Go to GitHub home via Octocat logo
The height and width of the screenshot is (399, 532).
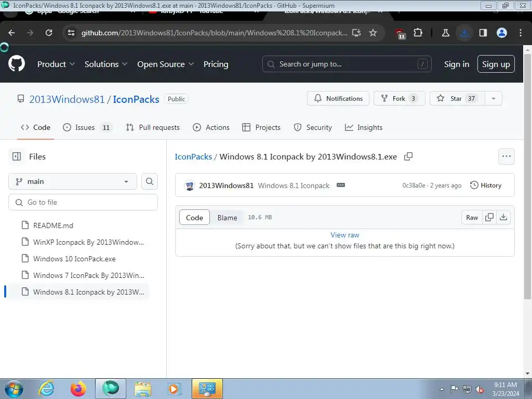point(17,63)
